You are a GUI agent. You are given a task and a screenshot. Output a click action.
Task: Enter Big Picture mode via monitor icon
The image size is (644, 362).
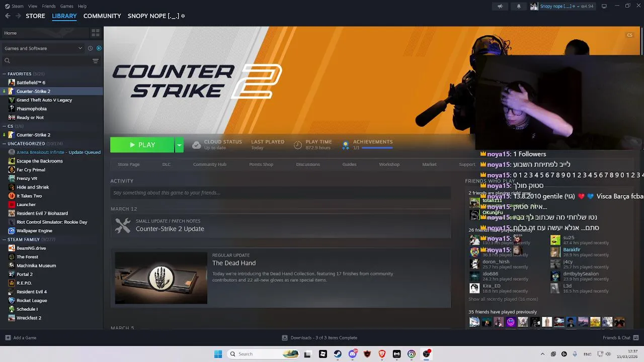click(604, 6)
